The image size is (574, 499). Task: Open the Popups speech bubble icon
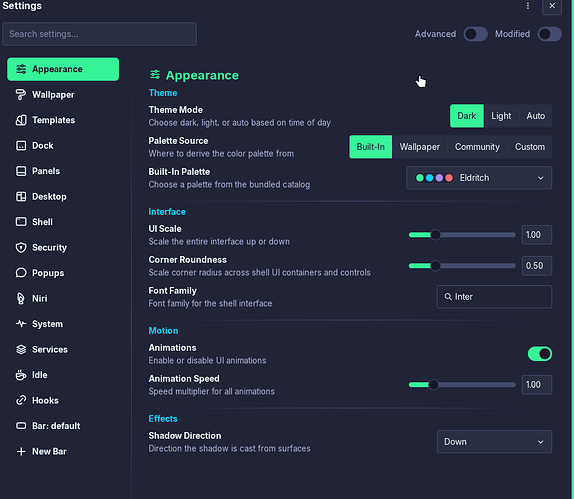click(x=21, y=273)
